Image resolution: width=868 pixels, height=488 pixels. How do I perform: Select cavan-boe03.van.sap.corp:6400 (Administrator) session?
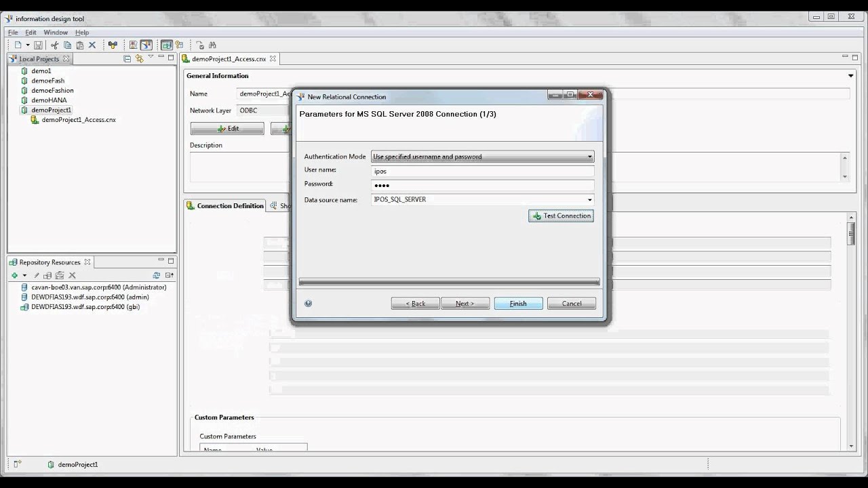click(x=94, y=287)
